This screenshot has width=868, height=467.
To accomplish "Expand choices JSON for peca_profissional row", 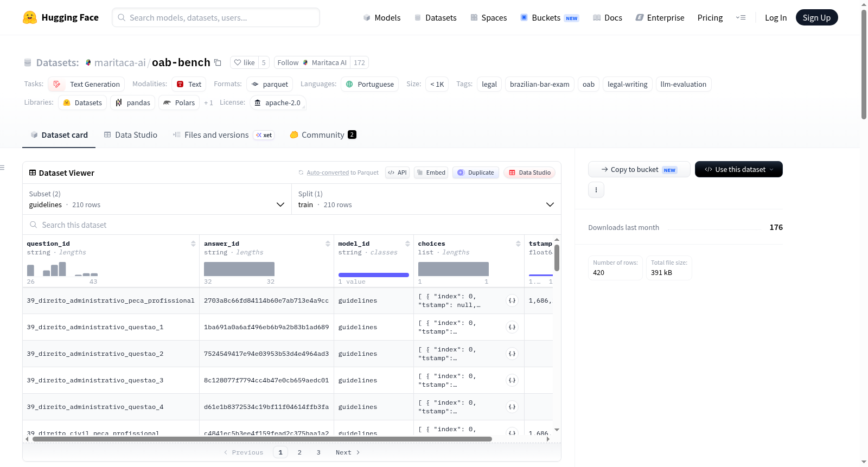I will 512,300.
